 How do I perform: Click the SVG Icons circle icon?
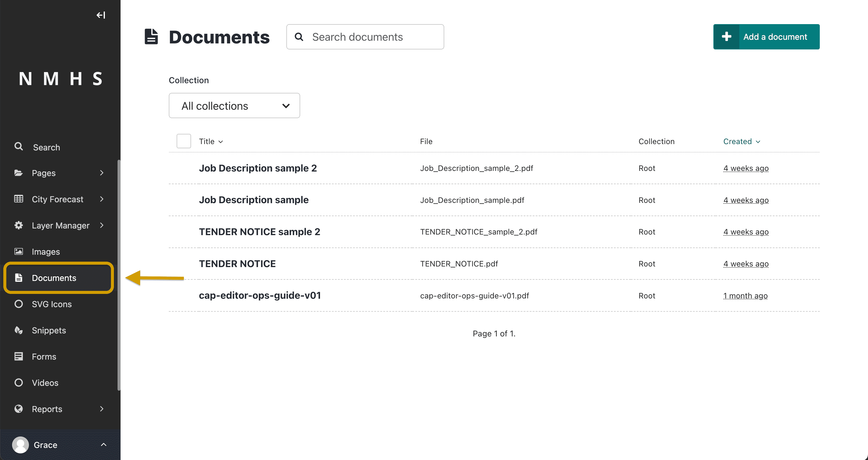coord(18,304)
